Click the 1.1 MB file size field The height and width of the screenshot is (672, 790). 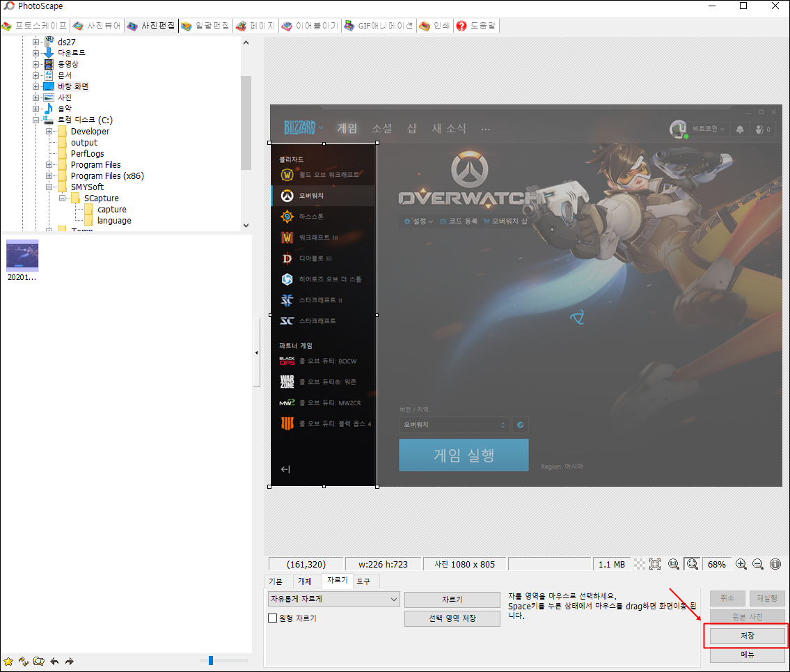(612, 564)
